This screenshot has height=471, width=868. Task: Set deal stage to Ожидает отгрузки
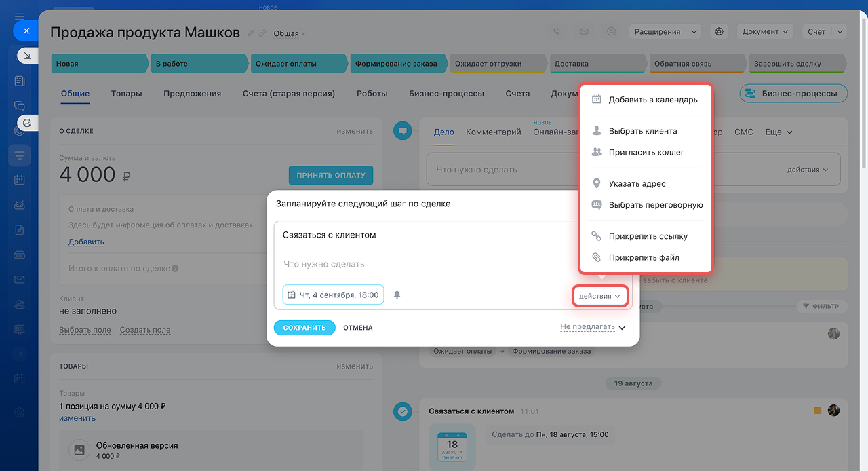pyautogui.click(x=497, y=64)
